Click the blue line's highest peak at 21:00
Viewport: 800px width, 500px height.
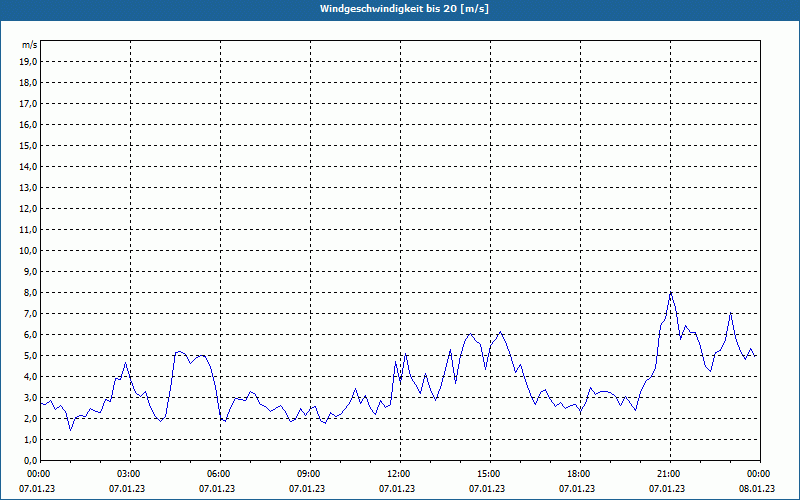670,292
